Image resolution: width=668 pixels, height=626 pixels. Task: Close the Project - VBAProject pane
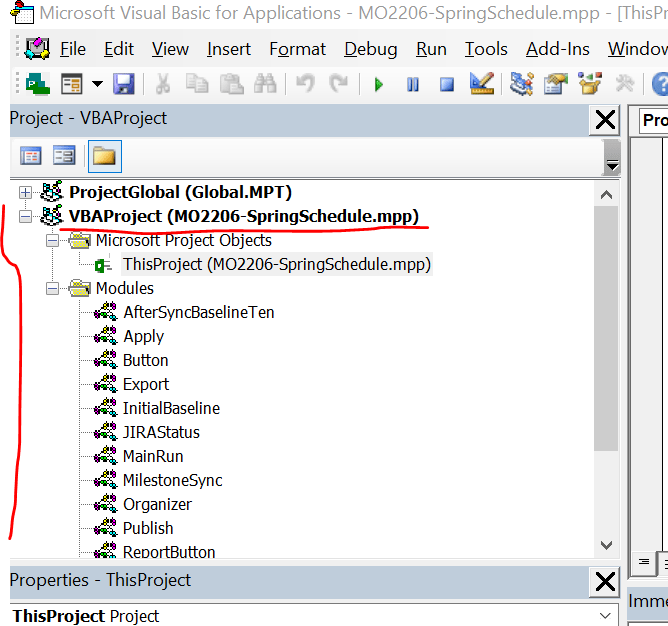click(x=605, y=120)
